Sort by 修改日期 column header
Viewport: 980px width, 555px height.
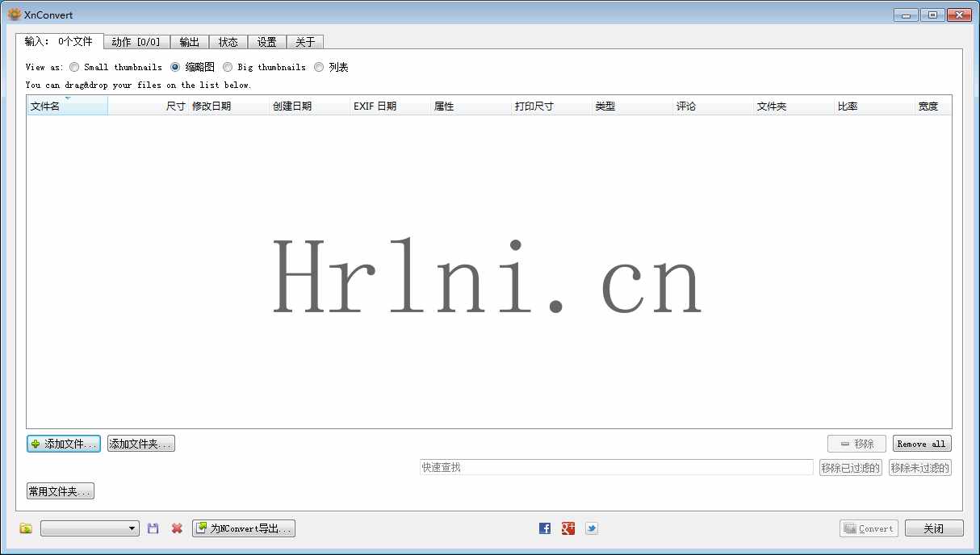point(228,106)
